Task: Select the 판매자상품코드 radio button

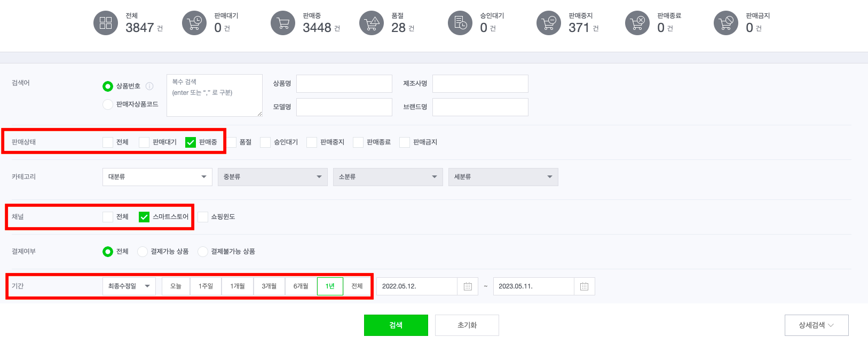Action: pos(108,105)
